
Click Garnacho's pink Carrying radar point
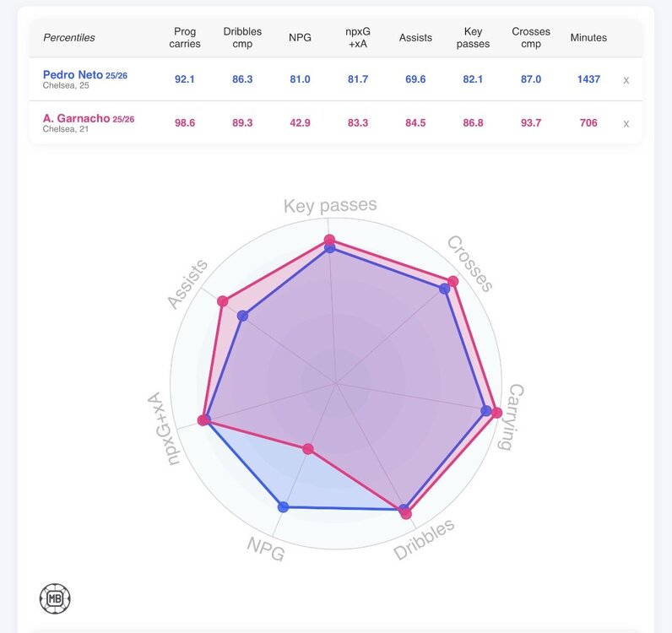point(496,413)
